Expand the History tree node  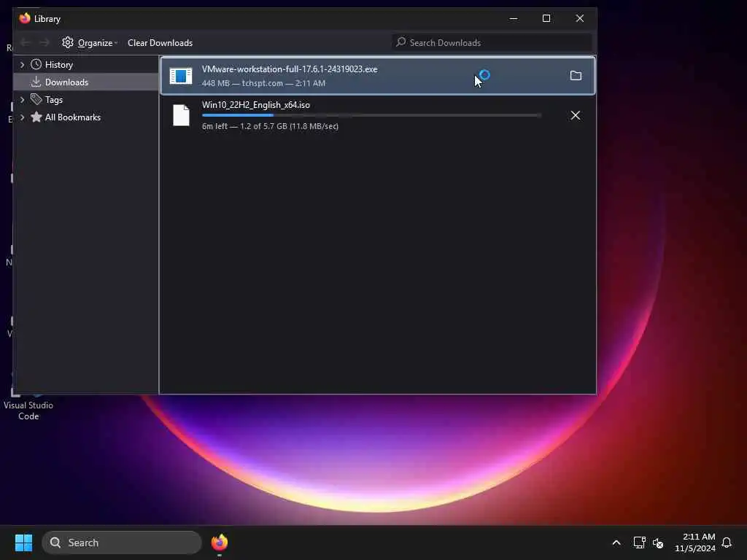click(22, 65)
